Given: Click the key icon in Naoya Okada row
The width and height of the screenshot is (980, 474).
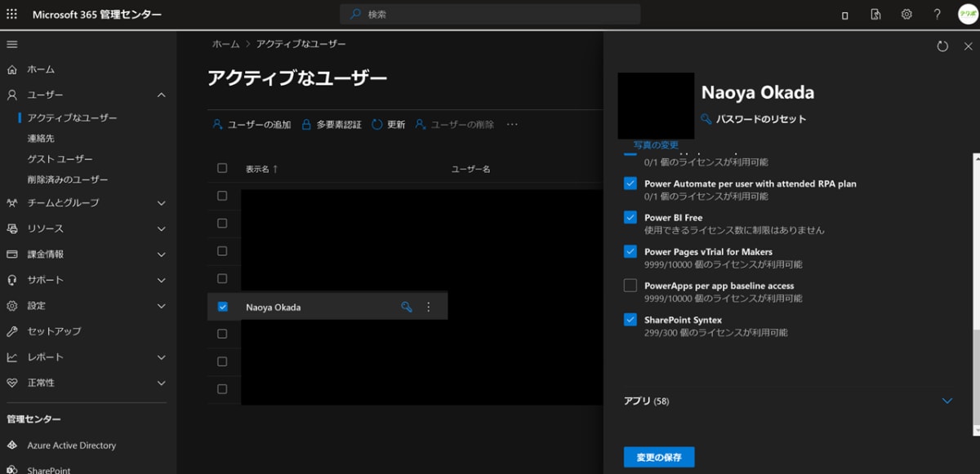Looking at the screenshot, I should click(407, 307).
